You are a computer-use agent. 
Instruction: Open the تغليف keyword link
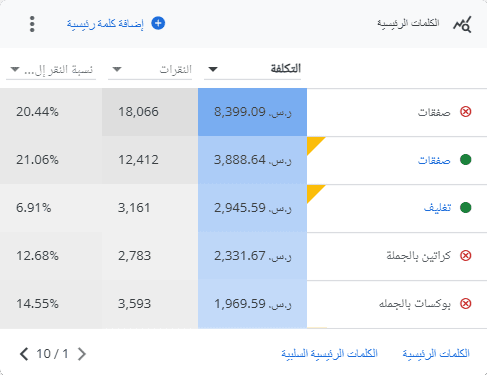pos(437,208)
